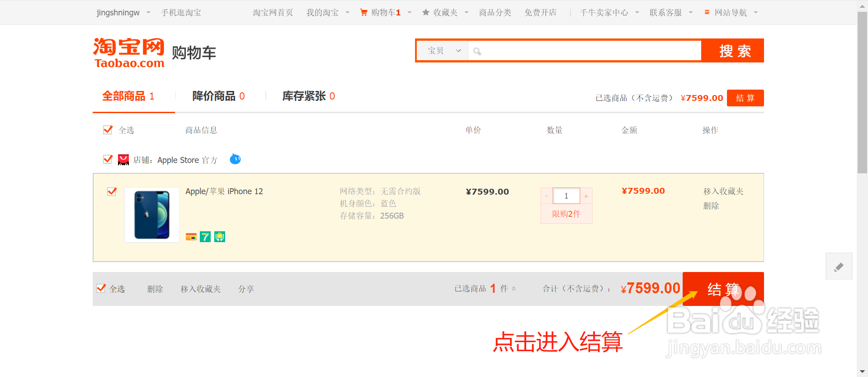Click the 网络类型: 无需合约版 spec text

(x=380, y=191)
